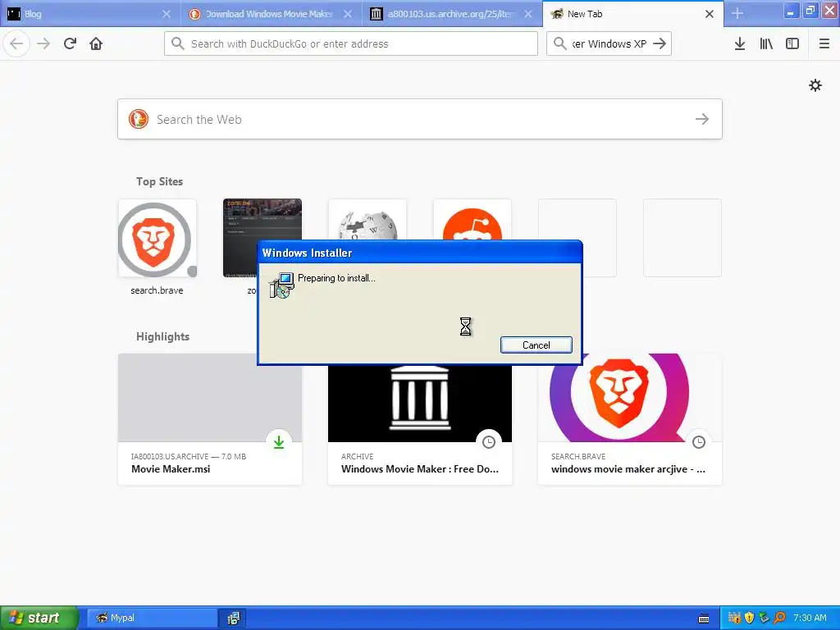The height and width of the screenshot is (630, 840).
Task: Click history clock badge on Archive card
Action: (489, 442)
